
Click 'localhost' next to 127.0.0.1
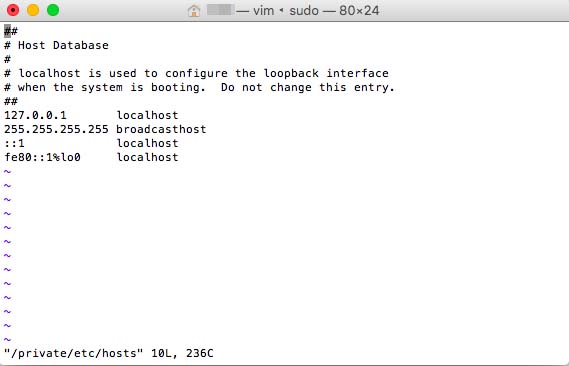click(x=147, y=115)
